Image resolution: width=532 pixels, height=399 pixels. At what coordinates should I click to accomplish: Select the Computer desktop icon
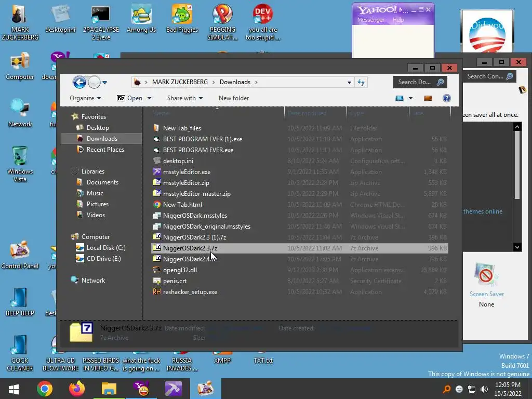20,66
